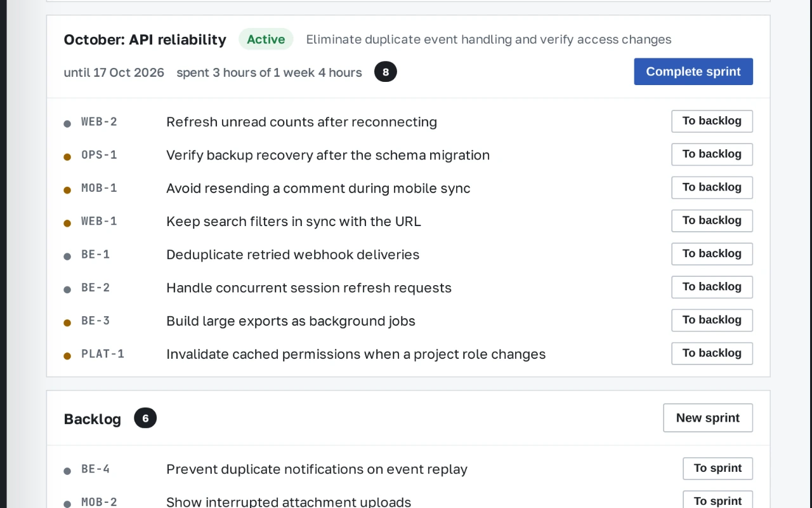The width and height of the screenshot is (812, 508).
Task: Move WEB-2 to backlog
Action: pyautogui.click(x=712, y=121)
